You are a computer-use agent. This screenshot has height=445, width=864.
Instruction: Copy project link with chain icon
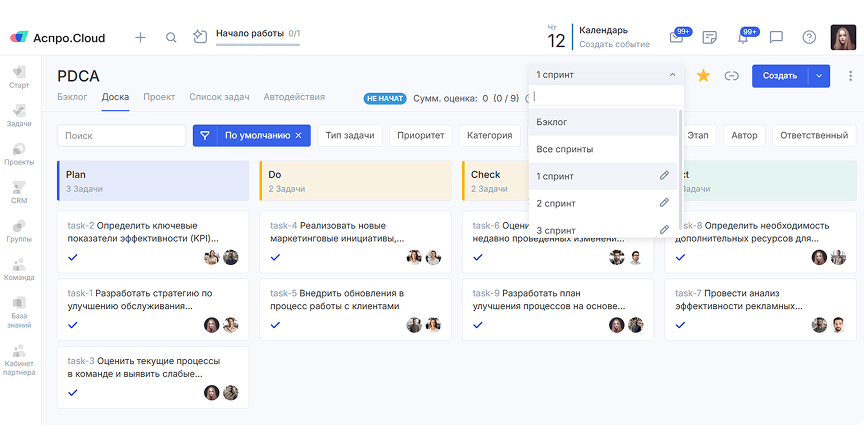click(x=731, y=76)
